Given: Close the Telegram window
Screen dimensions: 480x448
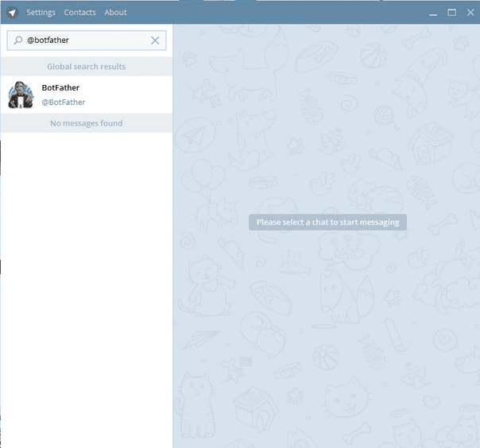Looking at the screenshot, I should [469, 13].
